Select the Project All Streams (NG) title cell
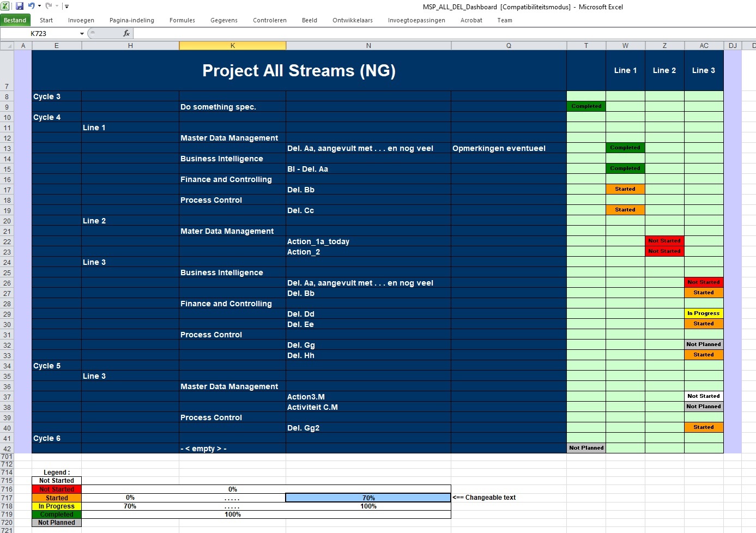The image size is (756, 533). coord(299,70)
